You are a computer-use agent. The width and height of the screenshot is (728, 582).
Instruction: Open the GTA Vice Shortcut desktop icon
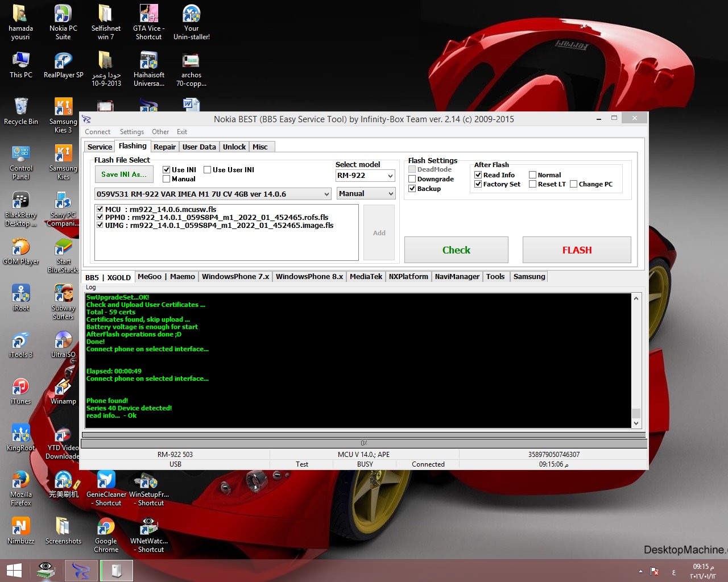(x=148, y=22)
